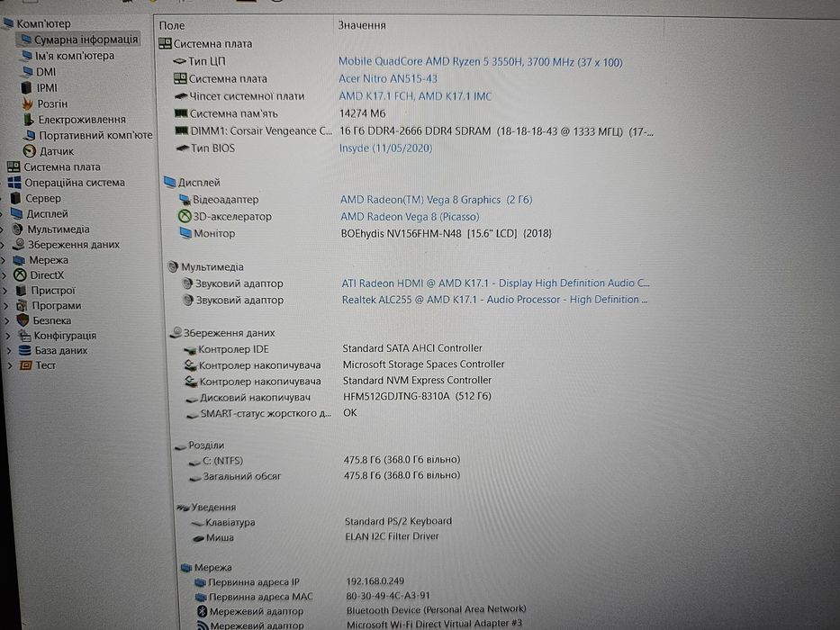Click the DirectX Xbox icon
Viewport: 840px width, 630px height.
pyautogui.click(x=21, y=274)
